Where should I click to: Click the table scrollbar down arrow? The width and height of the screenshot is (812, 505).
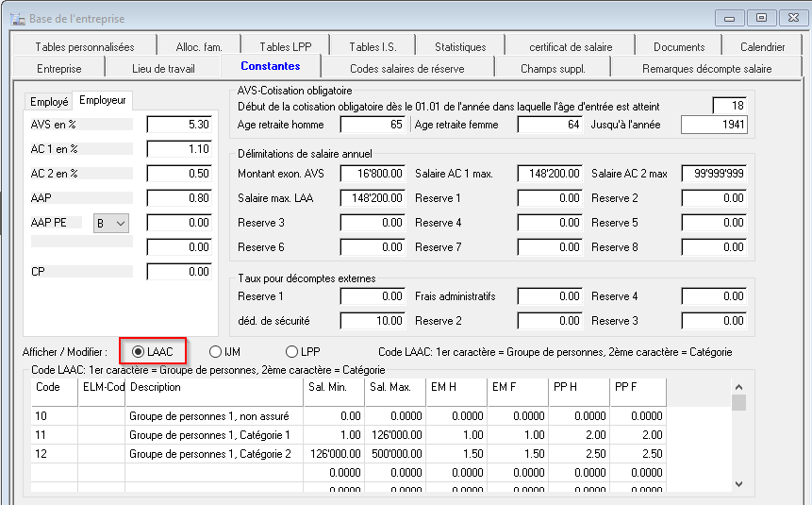coord(739,483)
